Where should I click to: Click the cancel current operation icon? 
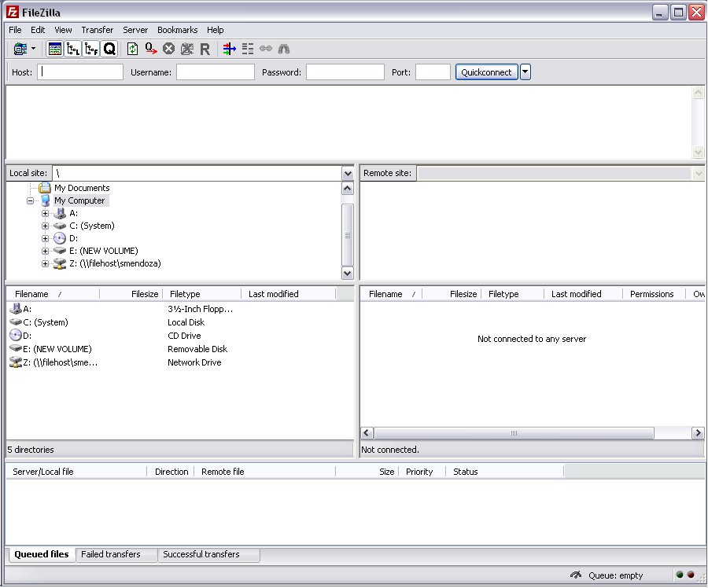[x=168, y=49]
